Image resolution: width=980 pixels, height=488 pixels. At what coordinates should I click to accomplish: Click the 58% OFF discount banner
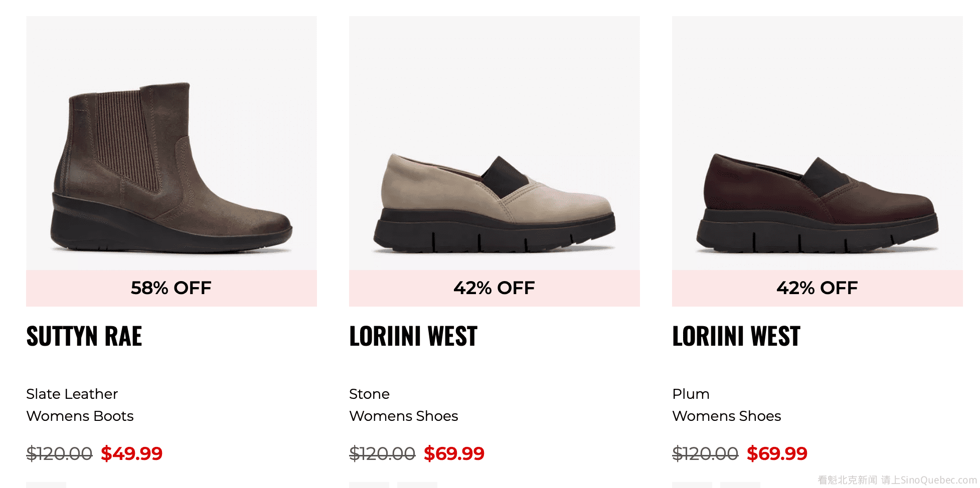[171, 288]
